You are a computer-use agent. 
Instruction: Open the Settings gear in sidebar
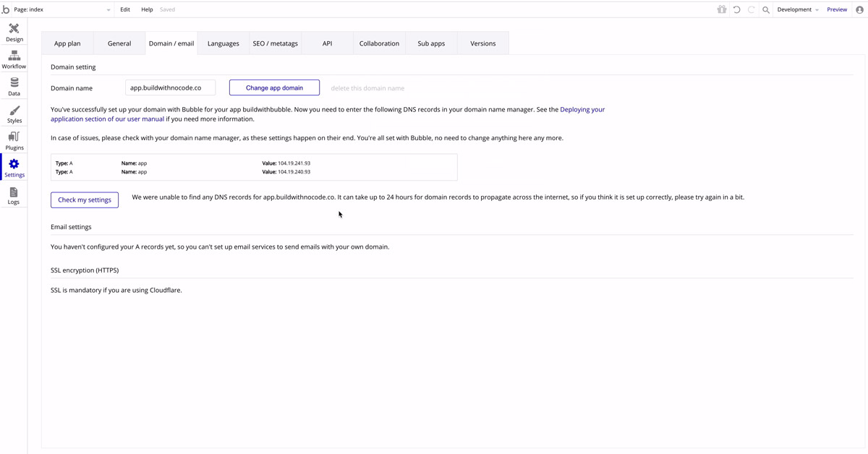pyautogui.click(x=14, y=168)
